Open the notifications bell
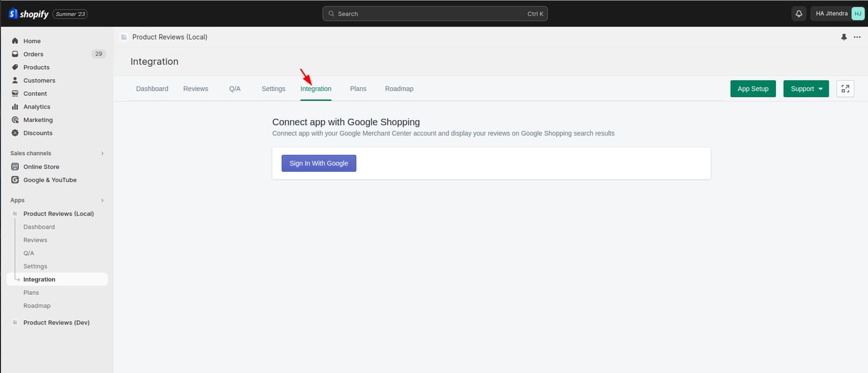Viewport: 868px width, 373px height. tap(799, 13)
